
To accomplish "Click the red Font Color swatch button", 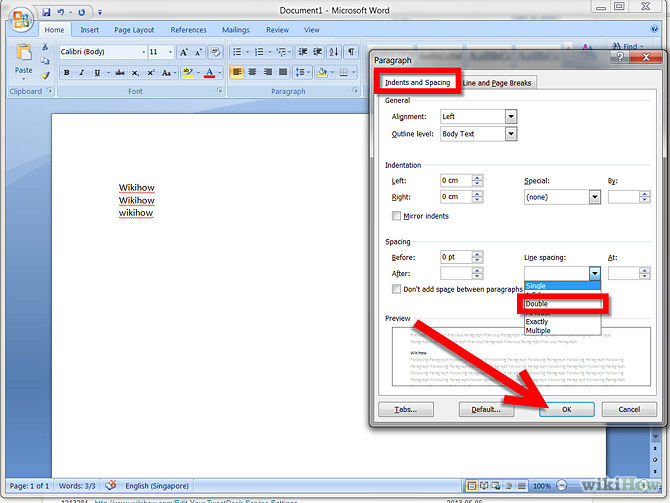I will point(210,73).
